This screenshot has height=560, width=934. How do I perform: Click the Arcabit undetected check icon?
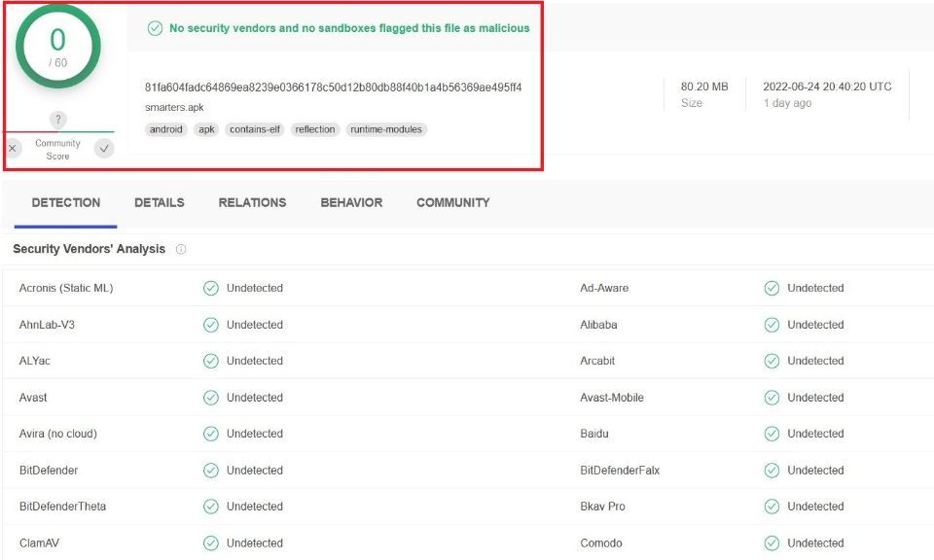click(772, 362)
